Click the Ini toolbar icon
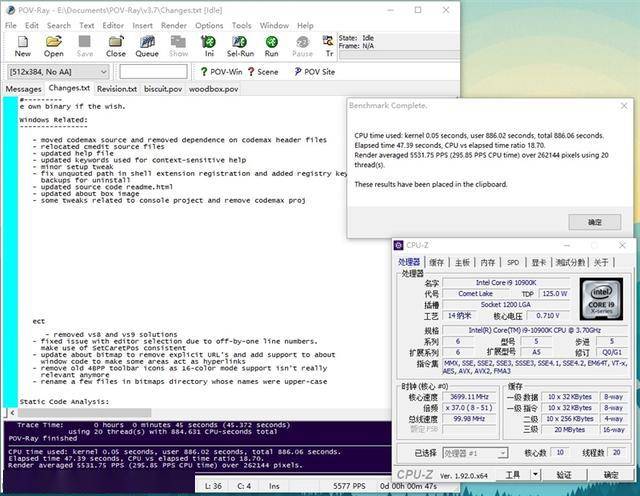 pos(209,46)
